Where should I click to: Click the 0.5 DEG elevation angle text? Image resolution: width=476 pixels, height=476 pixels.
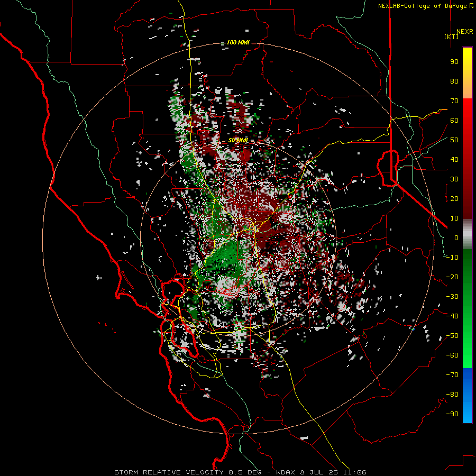click(x=246, y=472)
